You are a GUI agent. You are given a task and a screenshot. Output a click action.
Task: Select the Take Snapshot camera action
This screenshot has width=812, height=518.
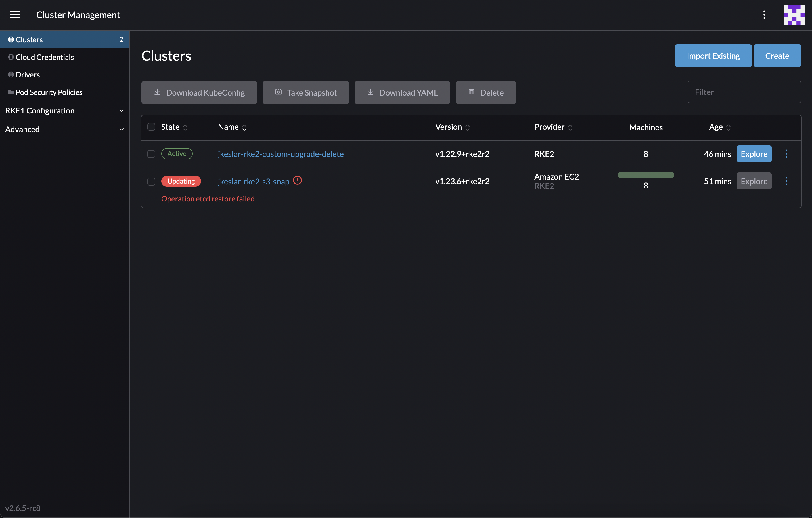305,92
